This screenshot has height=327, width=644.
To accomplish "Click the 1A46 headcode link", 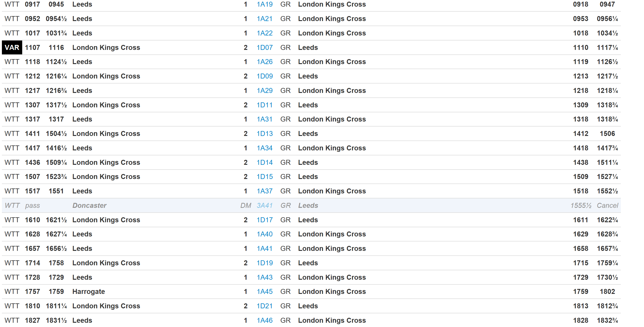I will coord(264,320).
